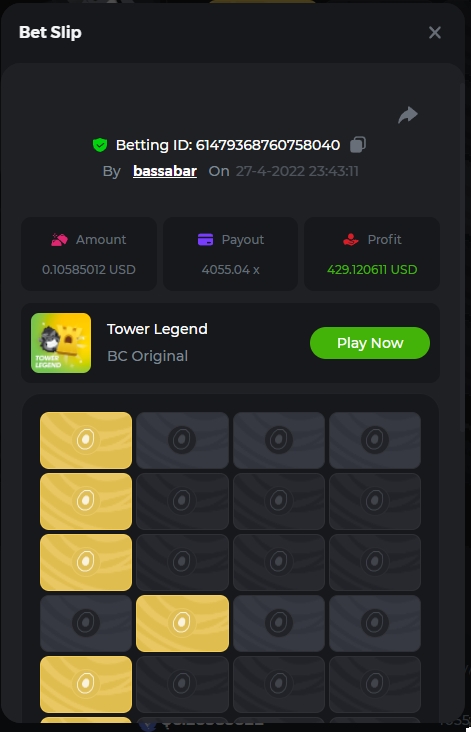
Task: Open the Tower Legend game thumbnail
Action: [x=61, y=343]
